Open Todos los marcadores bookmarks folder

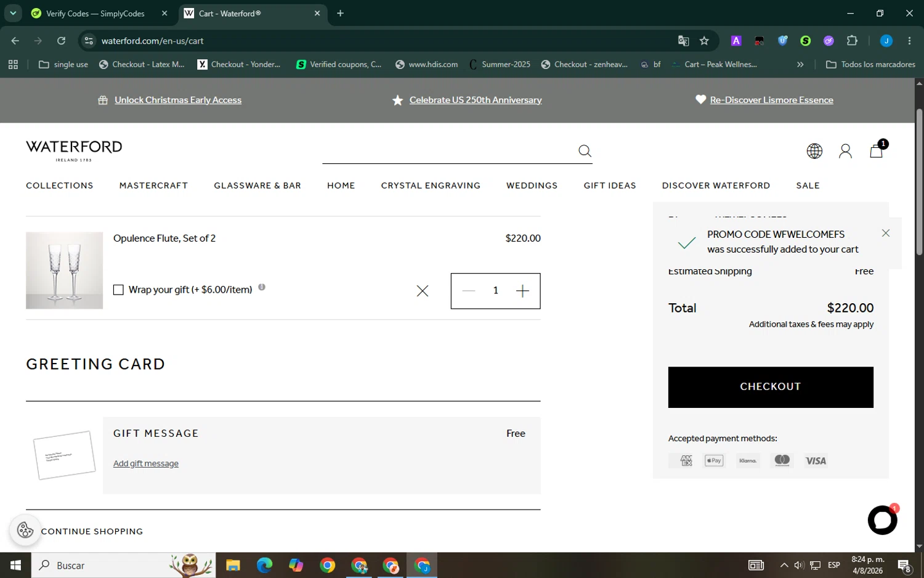coord(870,64)
